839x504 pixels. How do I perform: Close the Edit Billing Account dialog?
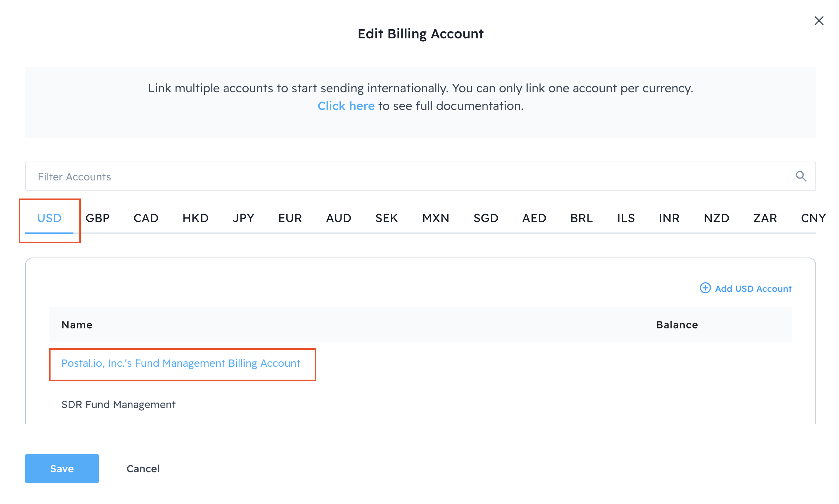(x=819, y=21)
